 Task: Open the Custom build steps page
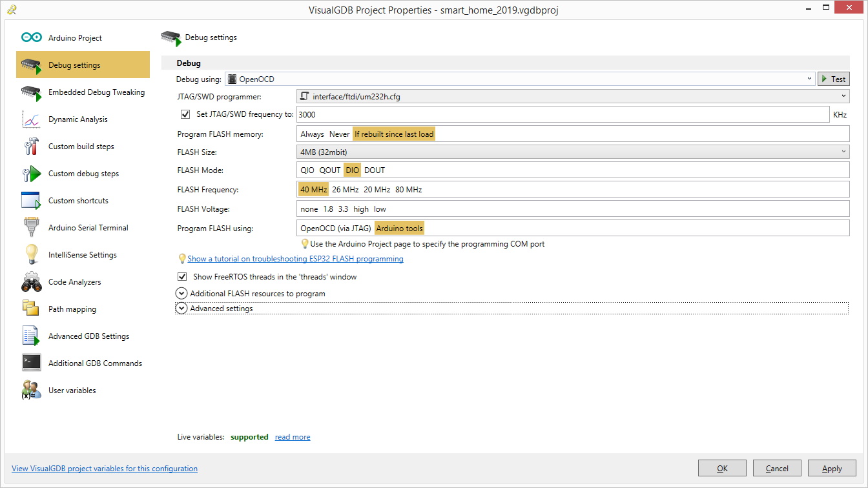[83, 147]
